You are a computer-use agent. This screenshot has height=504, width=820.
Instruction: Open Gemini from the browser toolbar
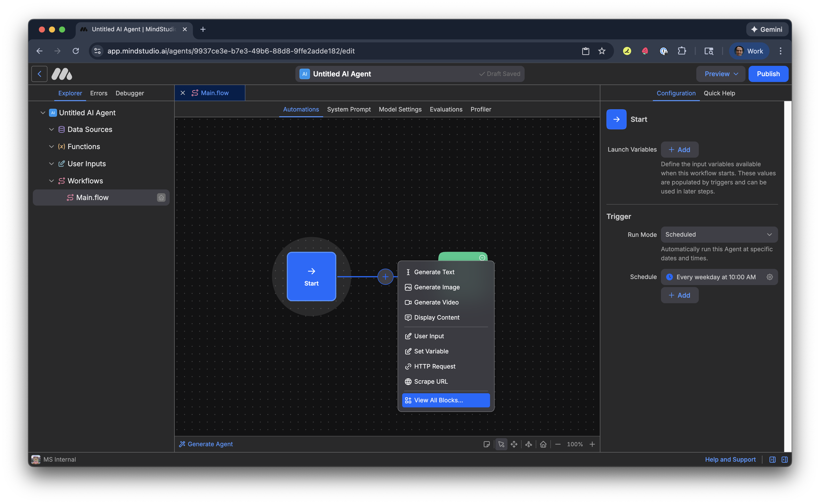pyautogui.click(x=767, y=29)
